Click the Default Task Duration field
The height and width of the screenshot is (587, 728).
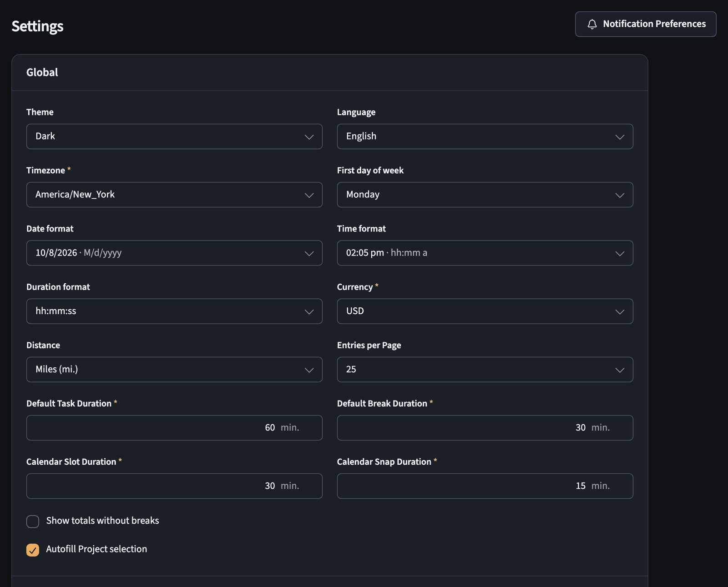pos(174,427)
